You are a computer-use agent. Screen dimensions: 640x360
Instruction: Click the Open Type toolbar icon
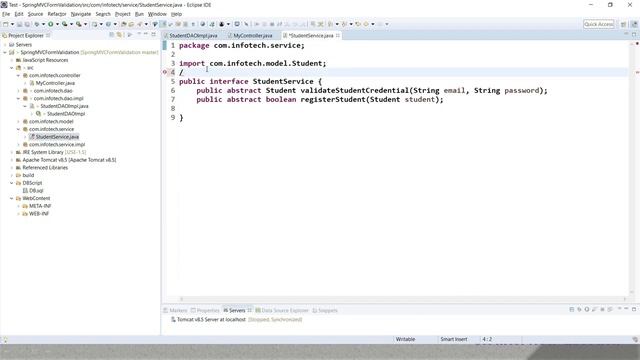123,24
